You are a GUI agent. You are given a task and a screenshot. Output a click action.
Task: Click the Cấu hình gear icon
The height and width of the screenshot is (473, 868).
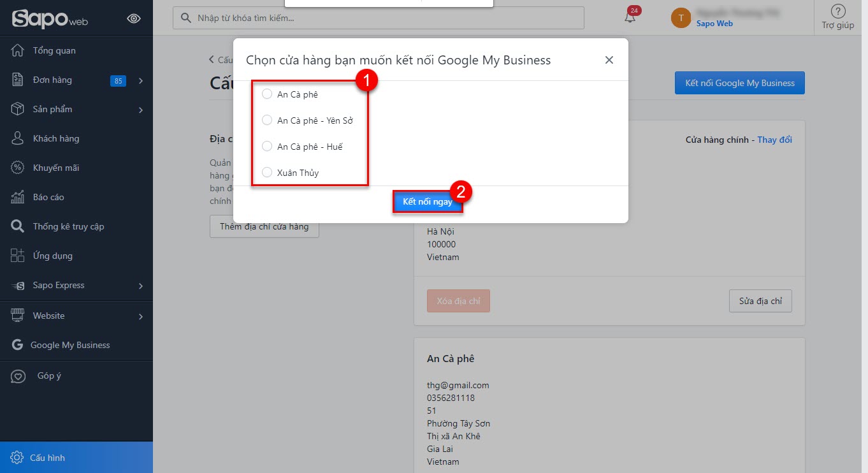click(x=17, y=458)
